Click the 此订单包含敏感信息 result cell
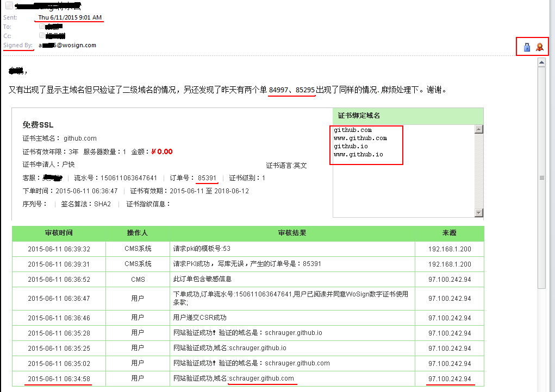This screenshot has height=392, width=555. click(x=292, y=279)
